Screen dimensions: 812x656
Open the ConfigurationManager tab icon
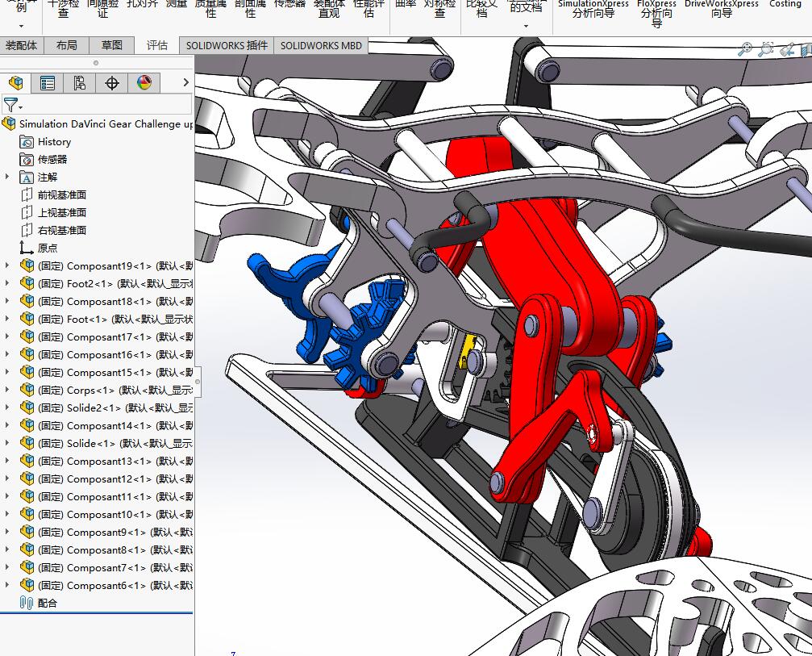click(x=80, y=83)
